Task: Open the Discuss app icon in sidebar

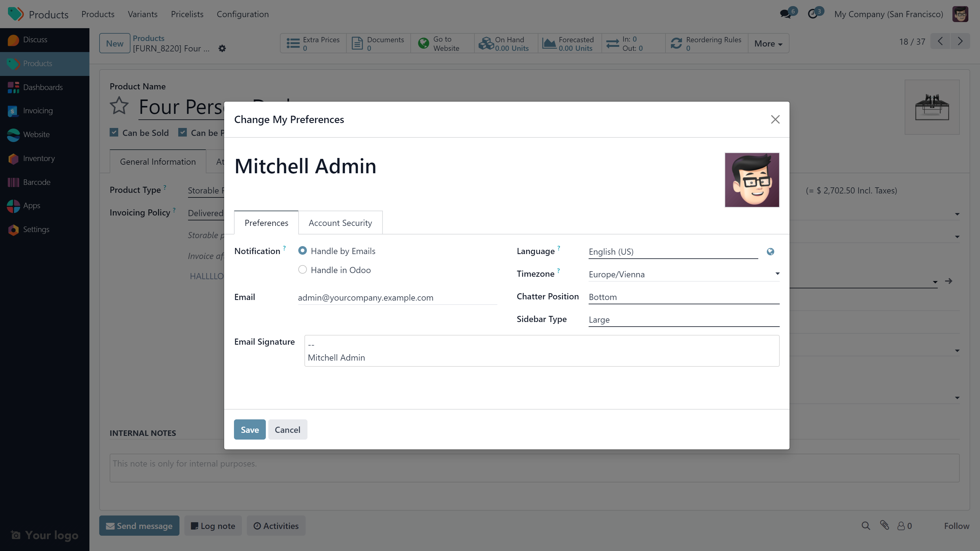Action: [13, 40]
